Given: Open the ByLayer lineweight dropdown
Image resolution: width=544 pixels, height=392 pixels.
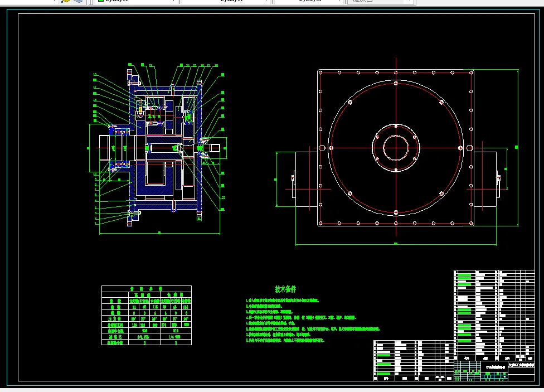Looking at the screenshot, I should point(309,1).
